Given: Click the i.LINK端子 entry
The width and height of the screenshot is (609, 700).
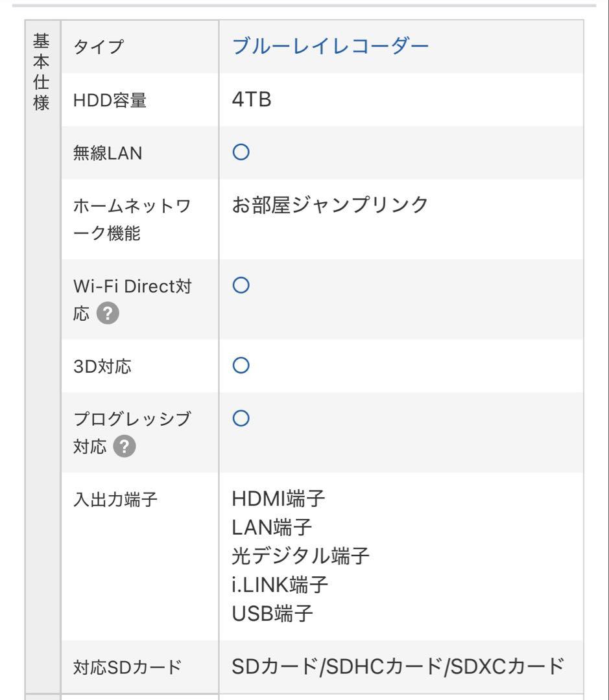Looking at the screenshot, I should tap(280, 584).
